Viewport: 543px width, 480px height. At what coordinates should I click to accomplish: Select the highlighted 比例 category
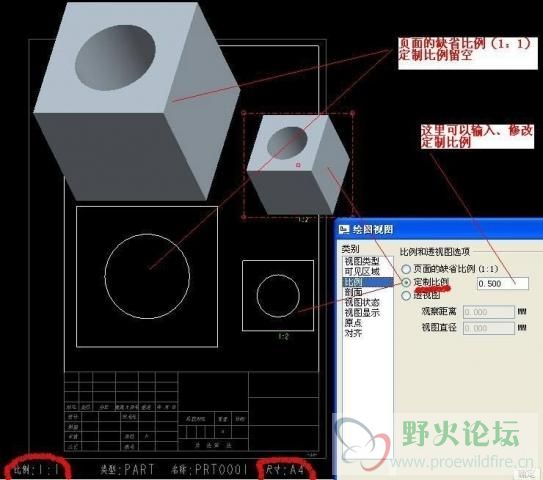368,282
